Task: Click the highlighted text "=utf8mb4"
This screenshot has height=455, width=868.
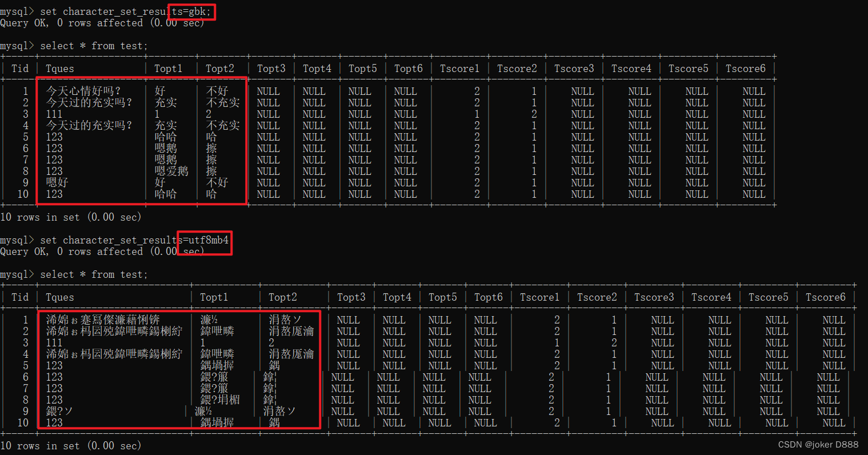Action: [x=205, y=240]
